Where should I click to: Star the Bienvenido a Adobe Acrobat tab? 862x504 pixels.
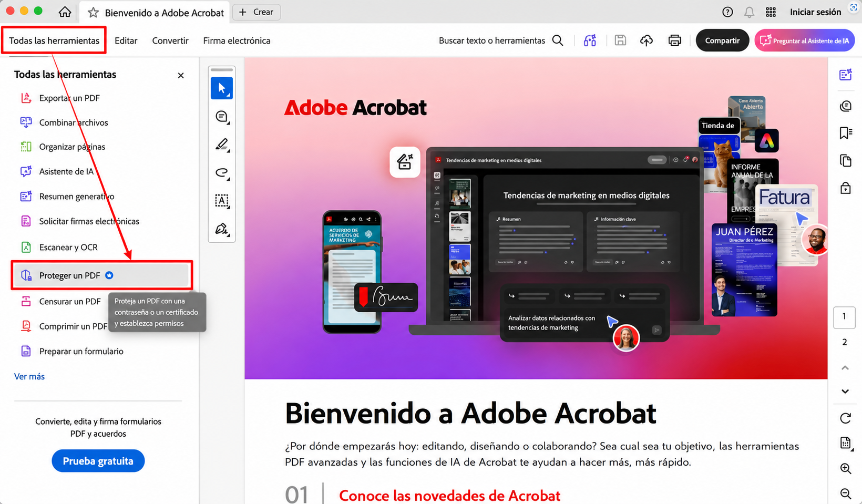[93, 12]
